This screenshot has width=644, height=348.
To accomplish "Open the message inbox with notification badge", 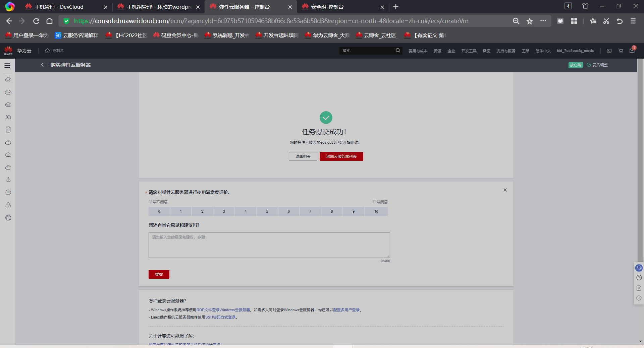I will 632,50.
